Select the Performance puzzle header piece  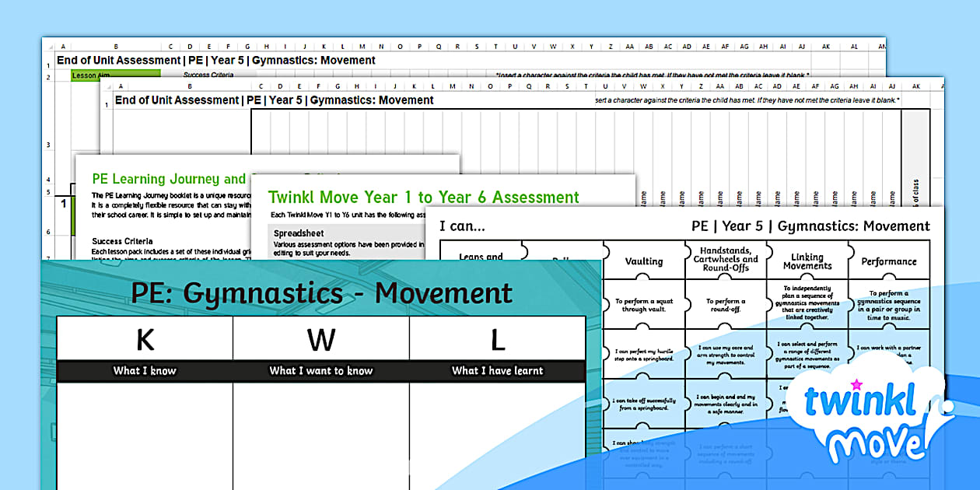click(888, 261)
